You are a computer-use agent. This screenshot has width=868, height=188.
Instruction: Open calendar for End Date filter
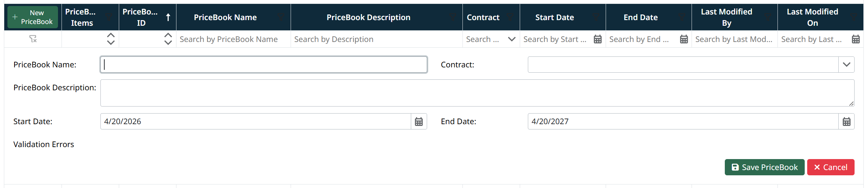(684, 39)
